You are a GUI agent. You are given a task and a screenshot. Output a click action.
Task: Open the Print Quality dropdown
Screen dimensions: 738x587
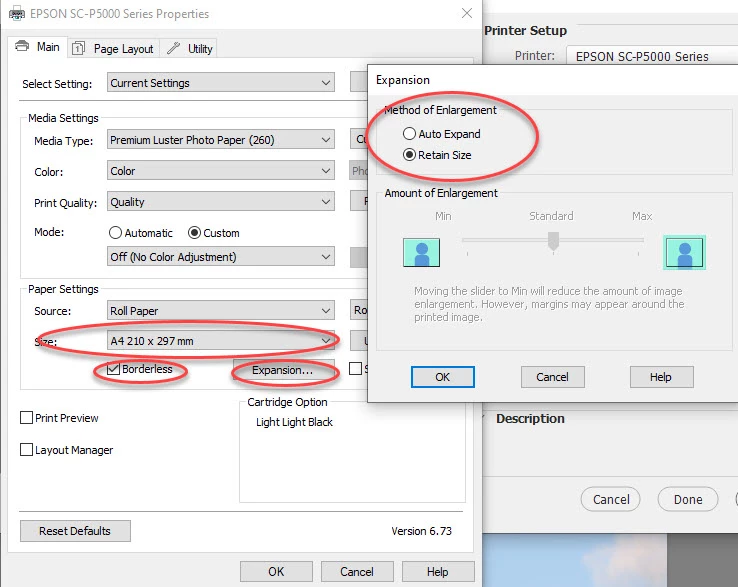point(221,202)
